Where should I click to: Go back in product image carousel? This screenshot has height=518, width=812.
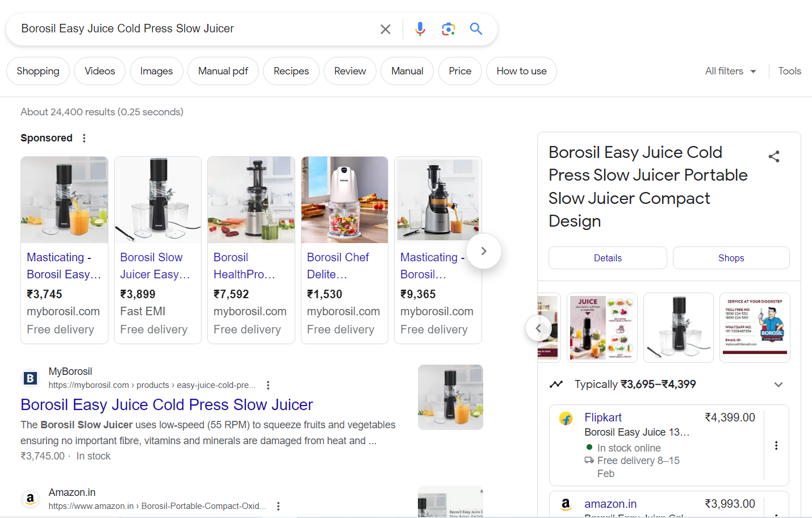point(538,328)
